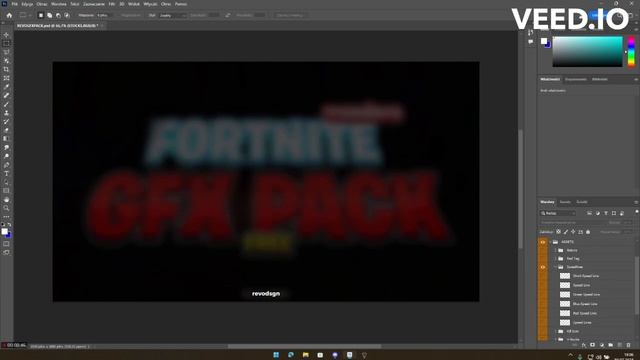Select the Move tool
640x360 pixels.
pos(6,35)
